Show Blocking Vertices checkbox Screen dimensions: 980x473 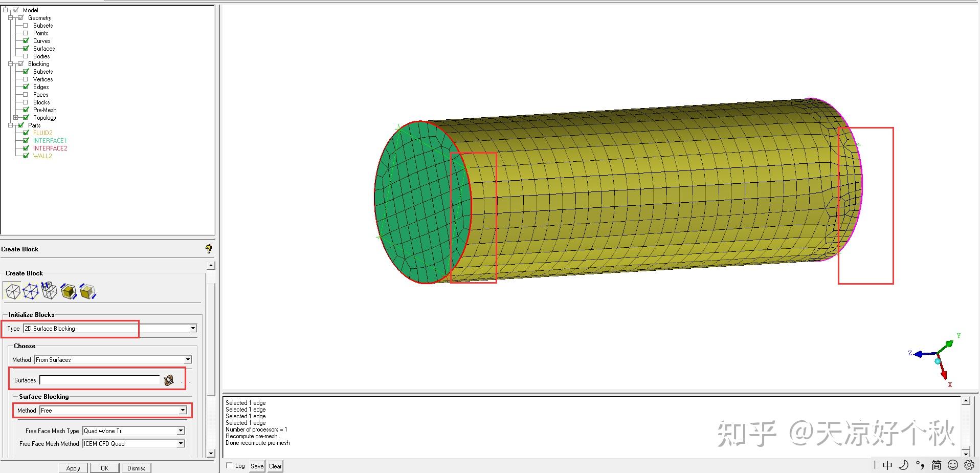click(x=26, y=79)
